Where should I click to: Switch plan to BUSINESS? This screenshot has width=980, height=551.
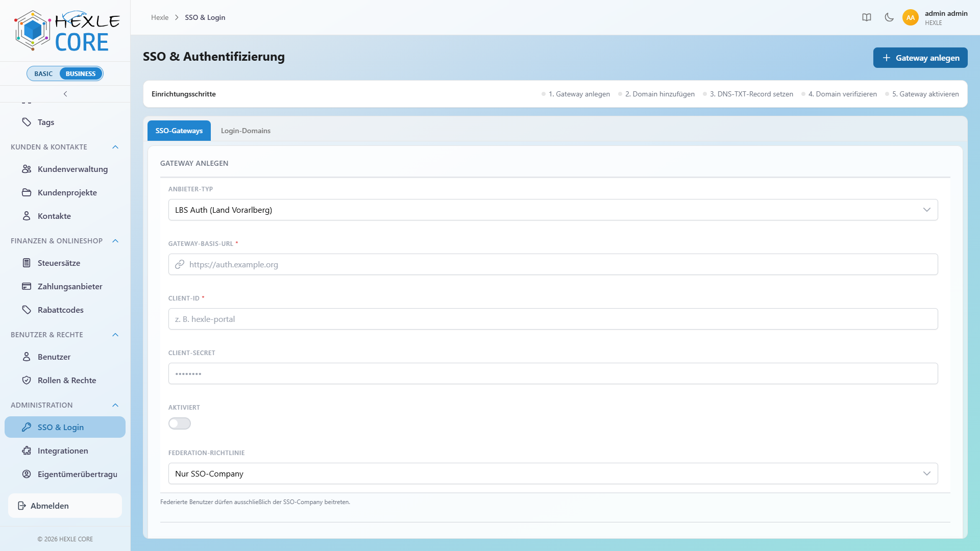point(81,73)
